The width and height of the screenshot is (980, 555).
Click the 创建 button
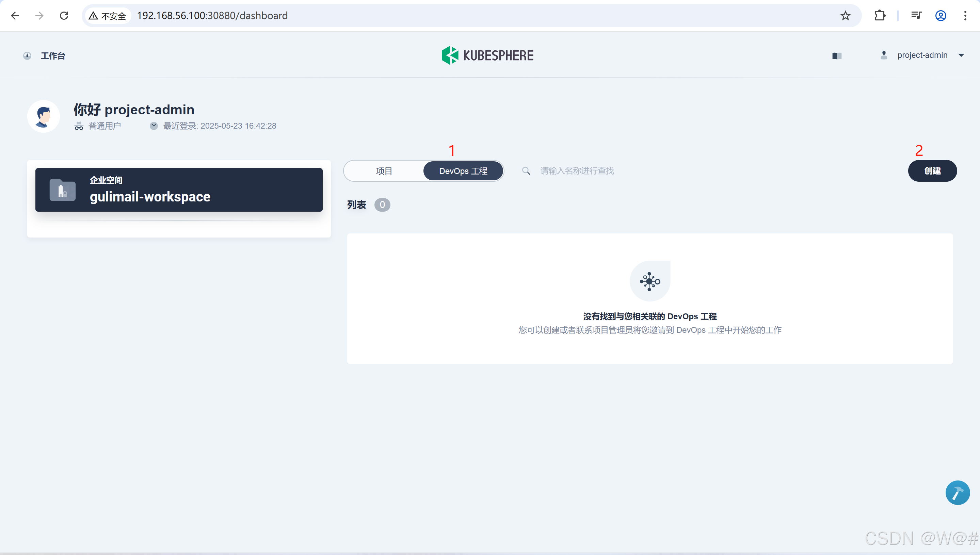click(932, 171)
